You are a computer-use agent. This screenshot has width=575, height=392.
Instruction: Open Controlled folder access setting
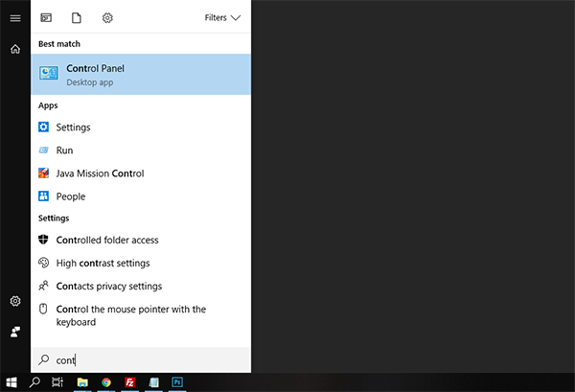tap(141, 240)
